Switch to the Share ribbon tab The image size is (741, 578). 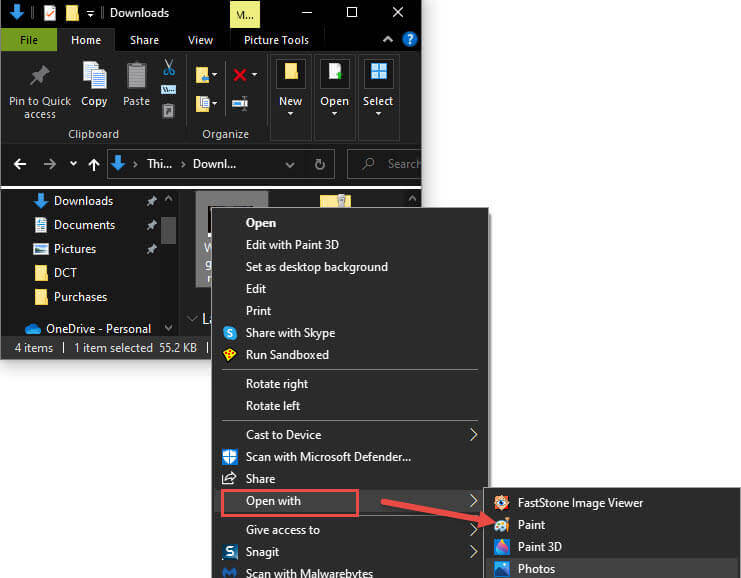(x=145, y=40)
